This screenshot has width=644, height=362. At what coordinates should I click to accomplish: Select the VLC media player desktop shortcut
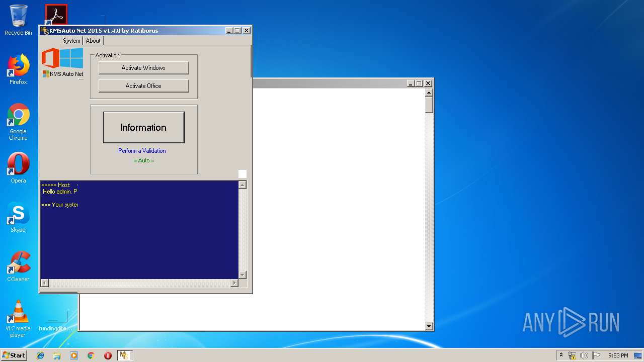[18, 319]
